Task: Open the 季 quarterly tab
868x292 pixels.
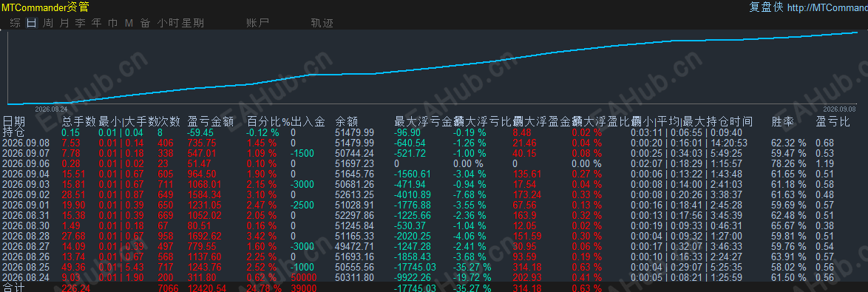Action: [81, 23]
